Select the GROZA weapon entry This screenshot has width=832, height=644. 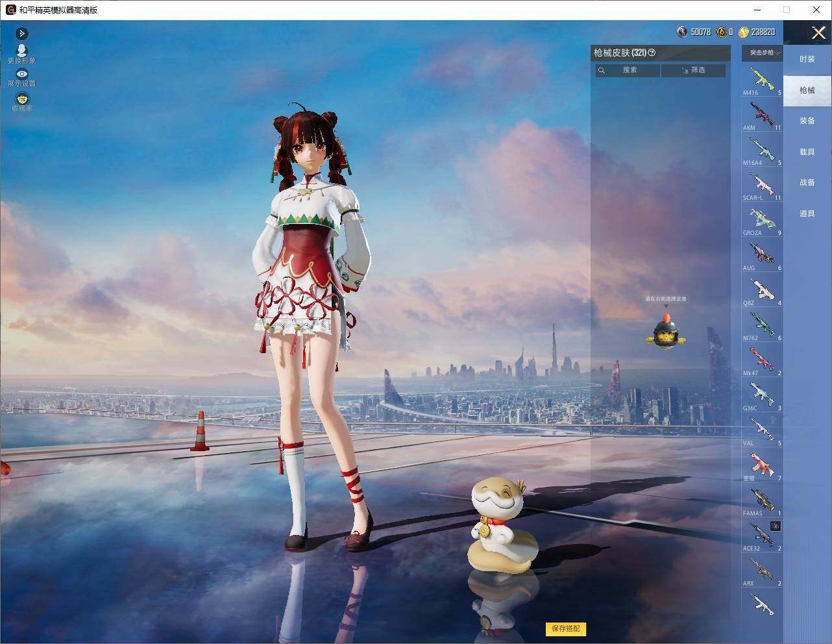pos(762,221)
